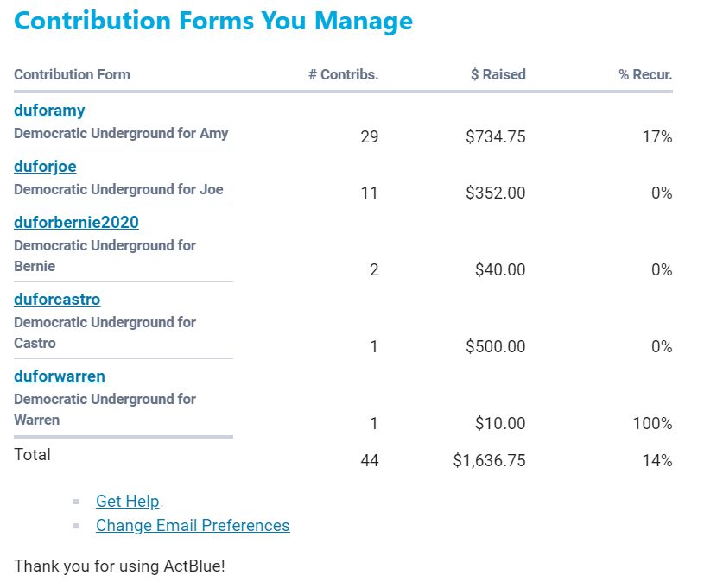Image resolution: width=704 pixels, height=588 pixels.
Task: Open the duforbernie2020 form link
Action: pyautogui.click(x=76, y=223)
